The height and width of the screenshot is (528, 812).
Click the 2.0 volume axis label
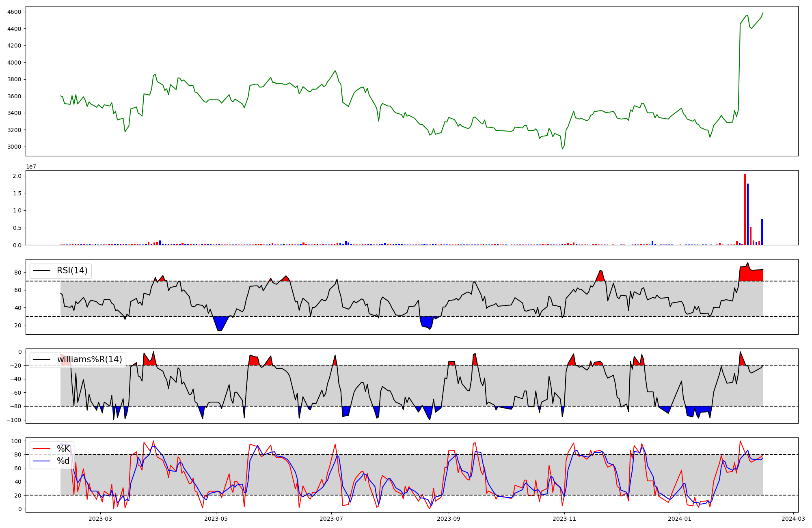tap(17, 176)
